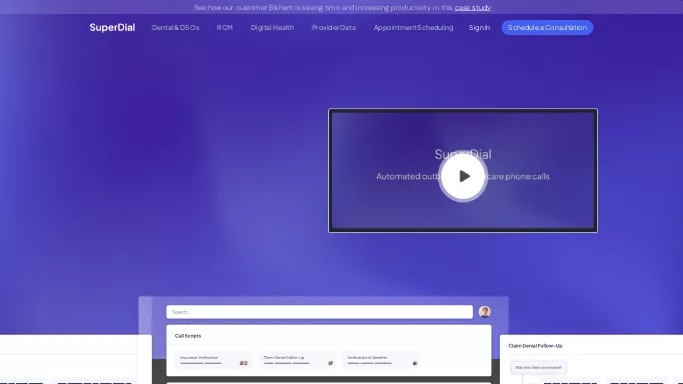Click the Verification of Benefits card icon
Screen dimensions: 683x384
(x=415, y=363)
